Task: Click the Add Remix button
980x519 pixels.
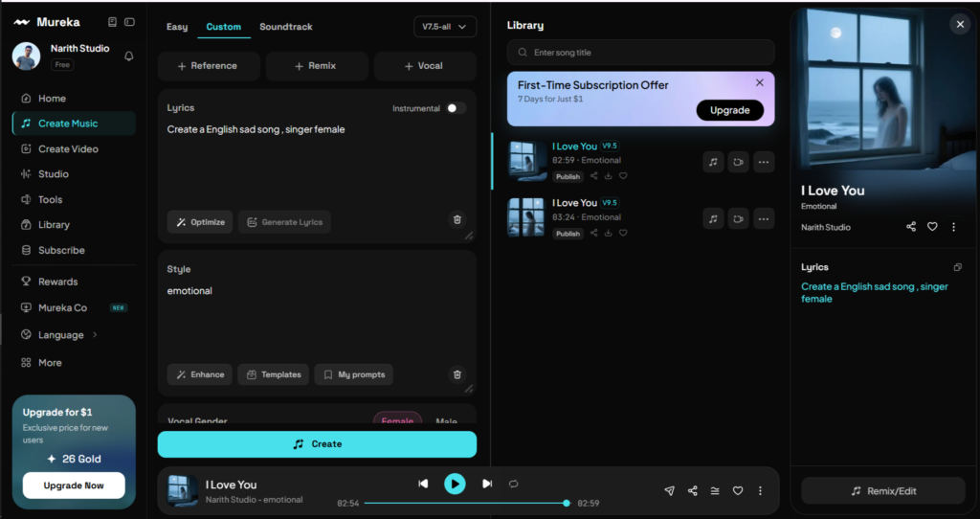Action: pyautogui.click(x=317, y=66)
